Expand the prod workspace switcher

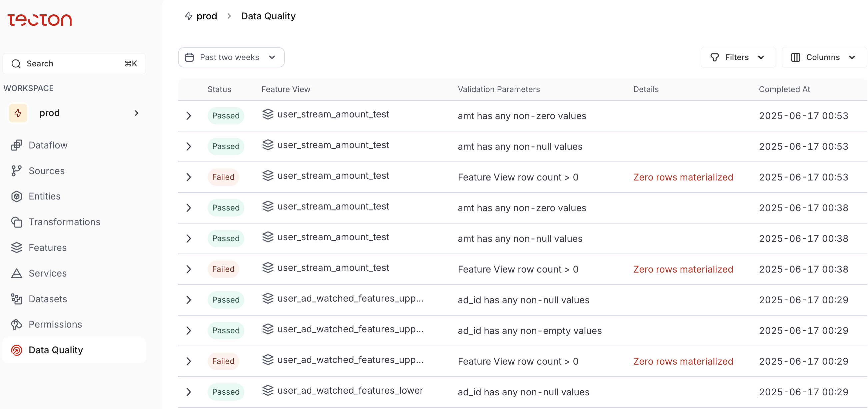[136, 113]
